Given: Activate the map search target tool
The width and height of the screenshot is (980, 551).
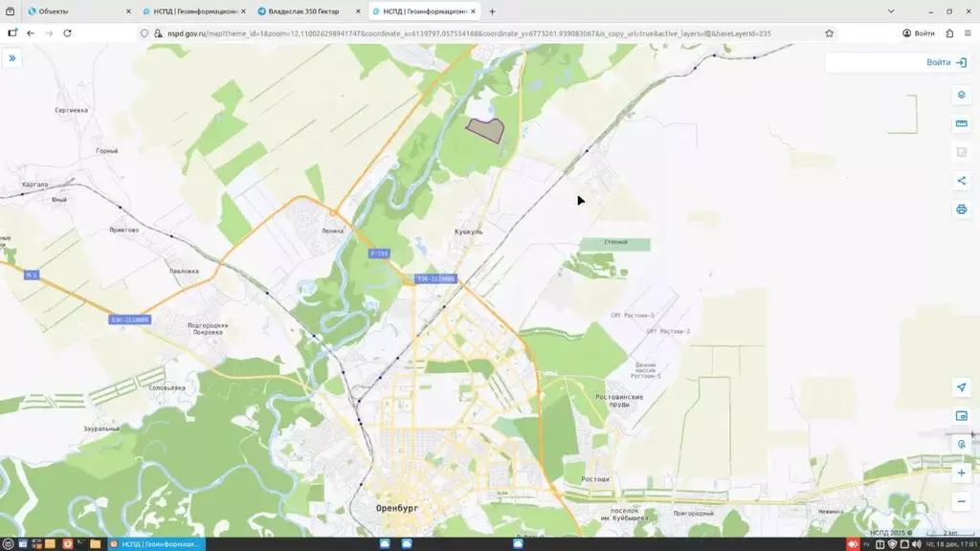Looking at the screenshot, I should click(x=961, y=444).
